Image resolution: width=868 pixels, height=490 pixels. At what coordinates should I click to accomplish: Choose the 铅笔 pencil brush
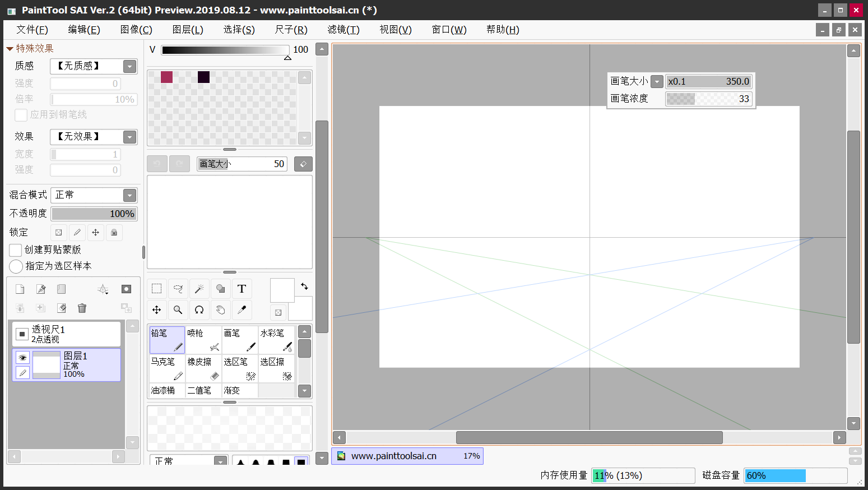pyautogui.click(x=167, y=340)
